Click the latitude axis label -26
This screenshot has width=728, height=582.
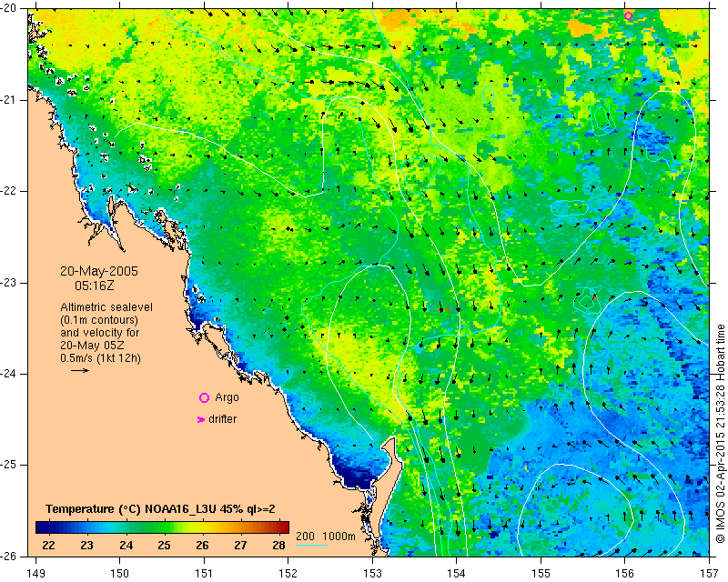tap(8, 557)
